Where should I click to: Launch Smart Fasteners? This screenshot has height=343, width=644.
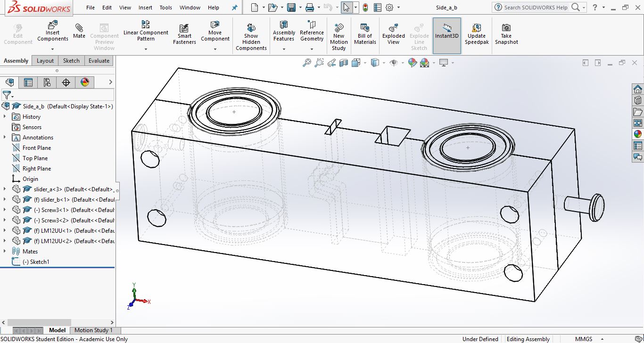pos(184,34)
